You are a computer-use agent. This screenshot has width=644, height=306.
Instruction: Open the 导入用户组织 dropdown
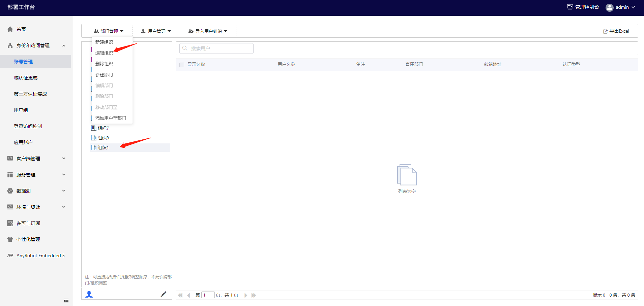[x=208, y=31]
